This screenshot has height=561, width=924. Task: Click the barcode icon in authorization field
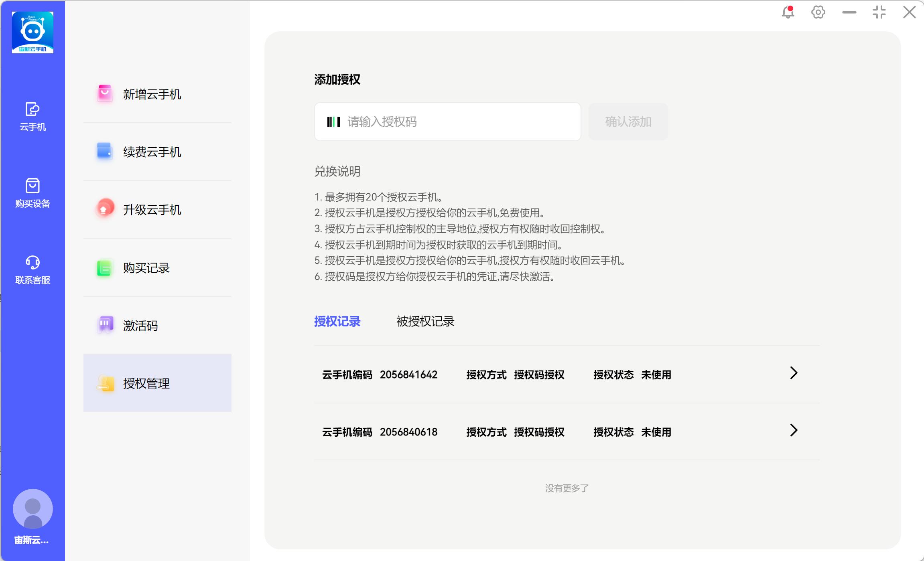click(333, 122)
